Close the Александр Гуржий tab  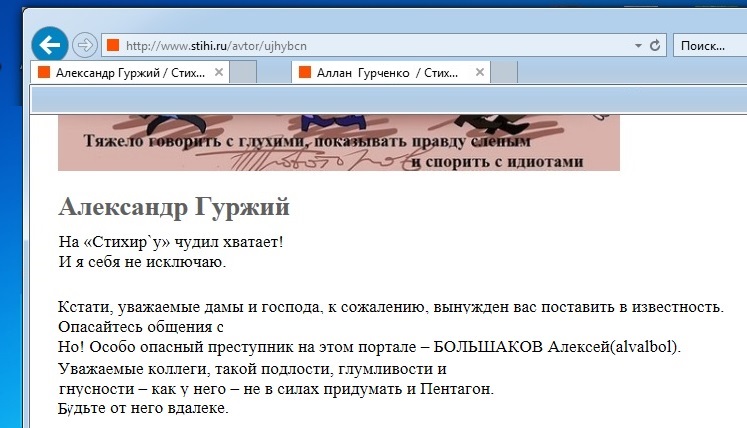point(218,73)
